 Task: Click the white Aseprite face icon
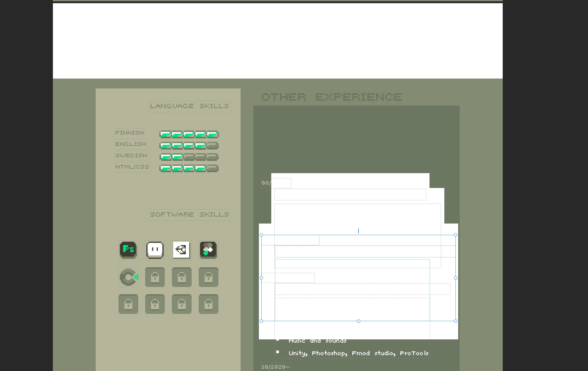click(155, 250)
